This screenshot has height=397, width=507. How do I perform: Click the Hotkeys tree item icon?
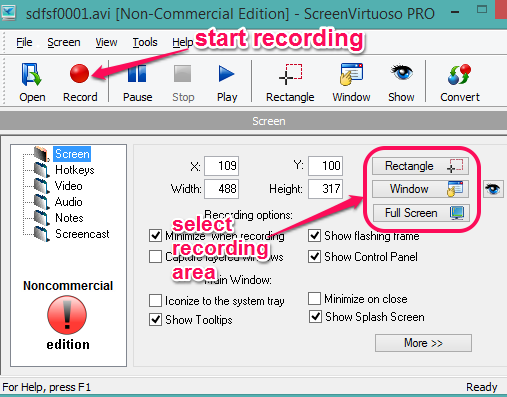click(x=41, y=170)
